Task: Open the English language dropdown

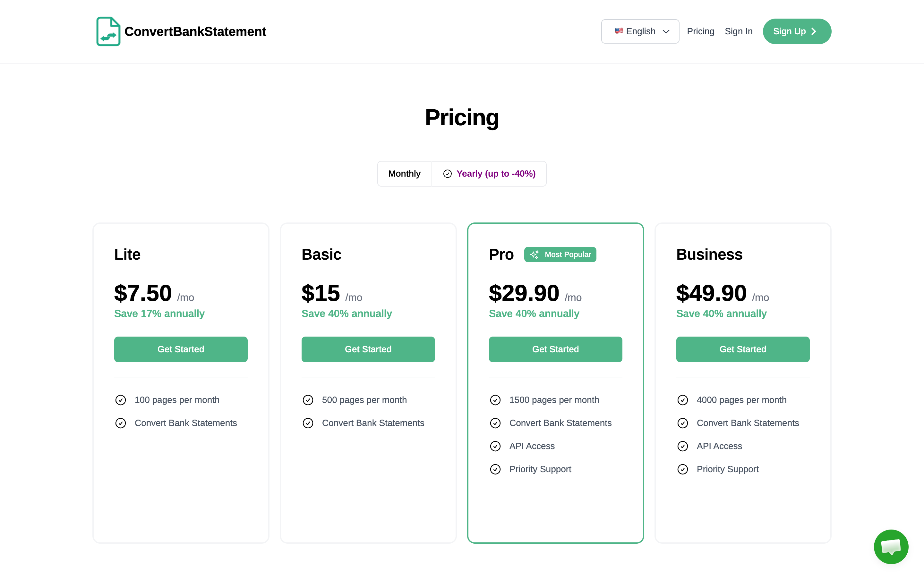Action: [640, 31]
